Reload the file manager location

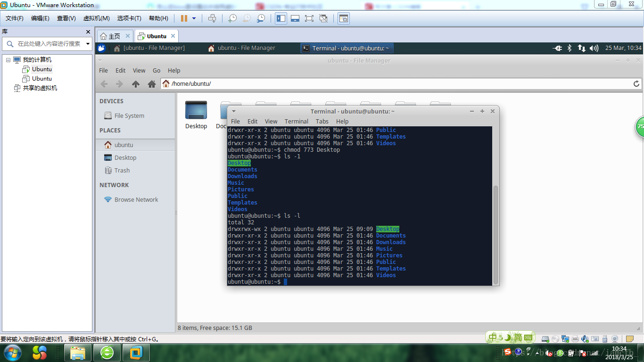tap(636, 84)
